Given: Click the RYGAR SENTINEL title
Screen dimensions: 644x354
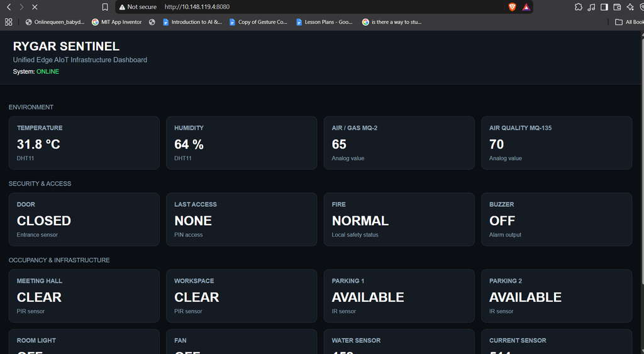Looking at the screenshot, I should 66,47.
